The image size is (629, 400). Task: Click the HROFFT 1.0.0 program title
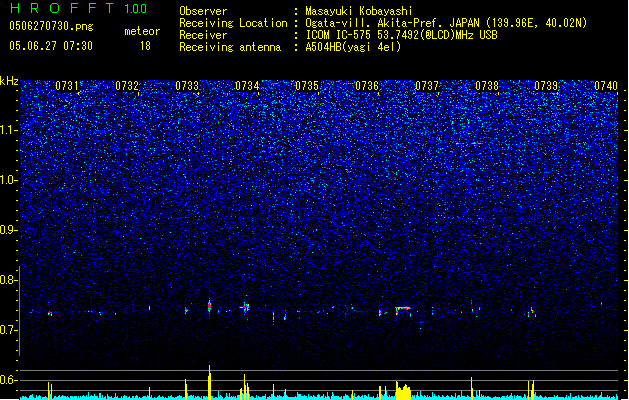pos(78,8)
